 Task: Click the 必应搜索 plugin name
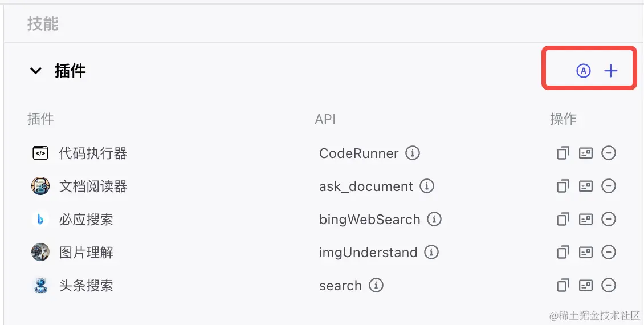pyautogui.click(x=86, y=219)
